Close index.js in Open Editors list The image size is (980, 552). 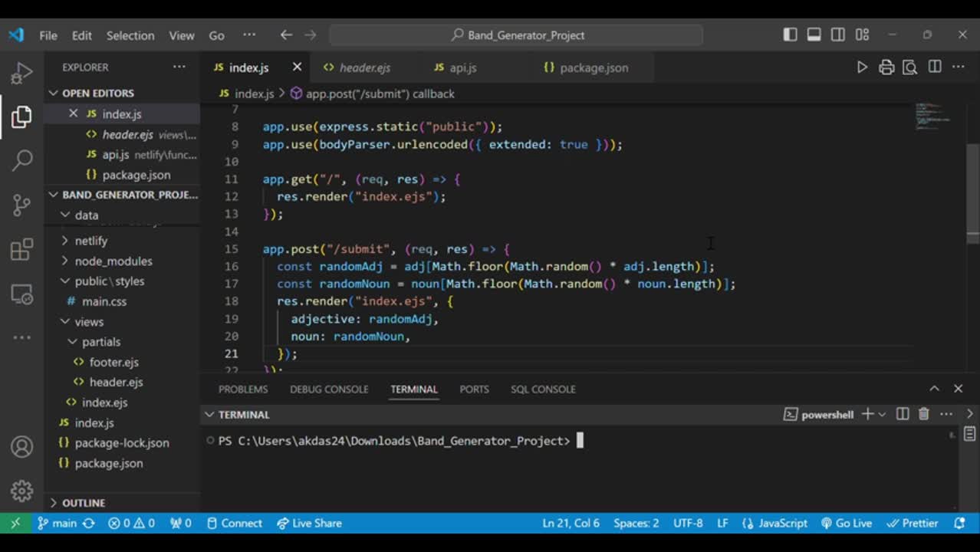tap(74, 113)
